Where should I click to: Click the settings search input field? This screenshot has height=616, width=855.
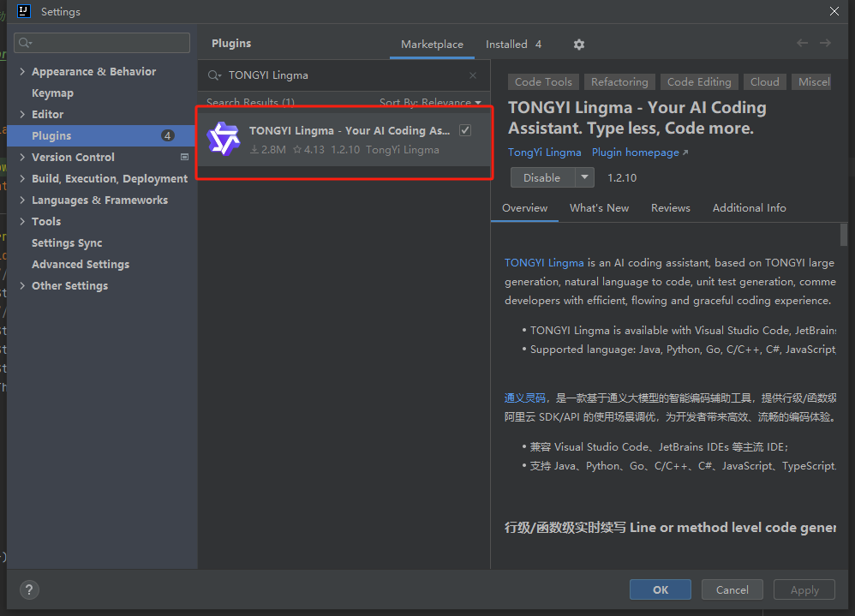[102, 43]
